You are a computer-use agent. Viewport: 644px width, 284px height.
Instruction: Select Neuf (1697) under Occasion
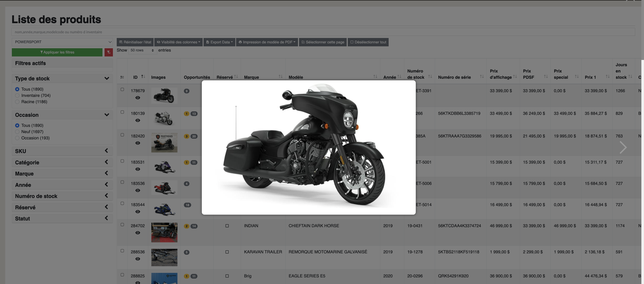17,132
